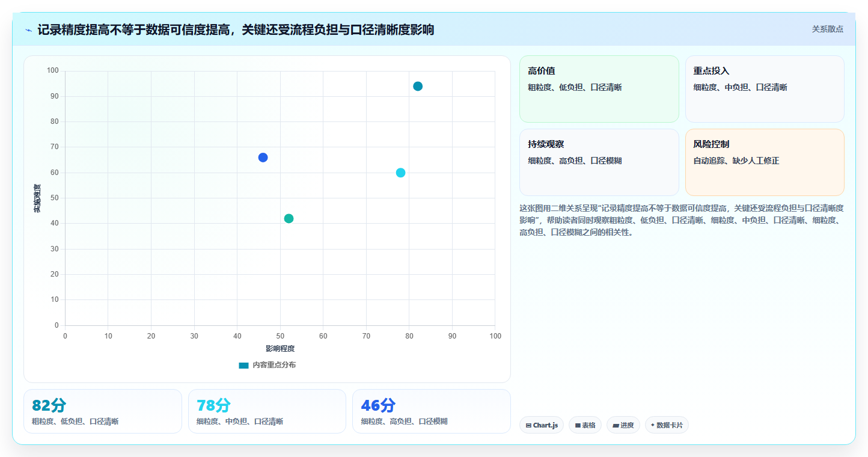868x457 pixels.
Task: Open the 风险控制 card
Action: point(765,162)
